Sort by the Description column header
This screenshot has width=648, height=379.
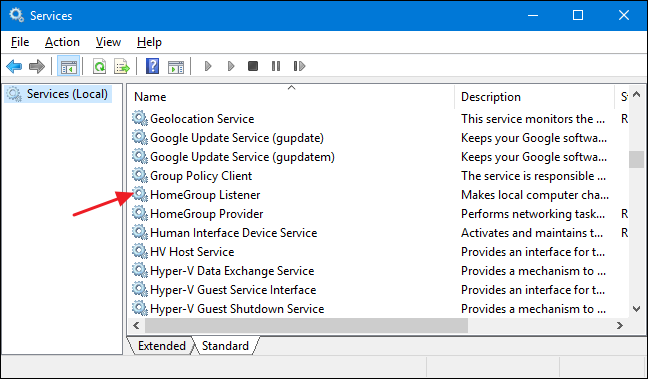pyautogui.click(x=535, y=97)
